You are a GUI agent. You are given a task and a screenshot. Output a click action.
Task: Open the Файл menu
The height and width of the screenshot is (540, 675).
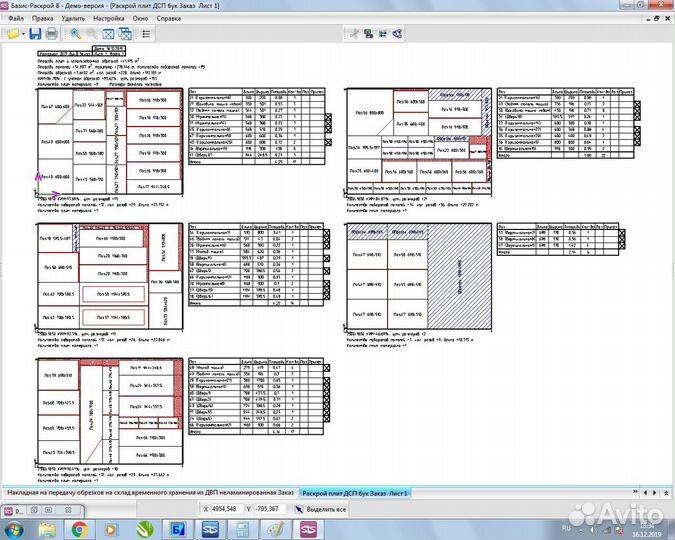click(x=15, y=18)
